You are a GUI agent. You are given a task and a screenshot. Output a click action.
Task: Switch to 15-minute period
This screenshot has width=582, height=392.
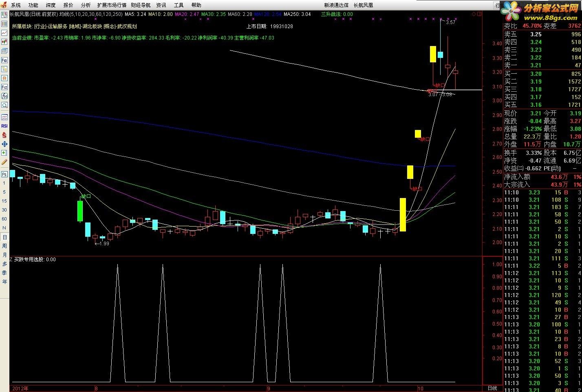pyautogui.click(x=4, y=201)
